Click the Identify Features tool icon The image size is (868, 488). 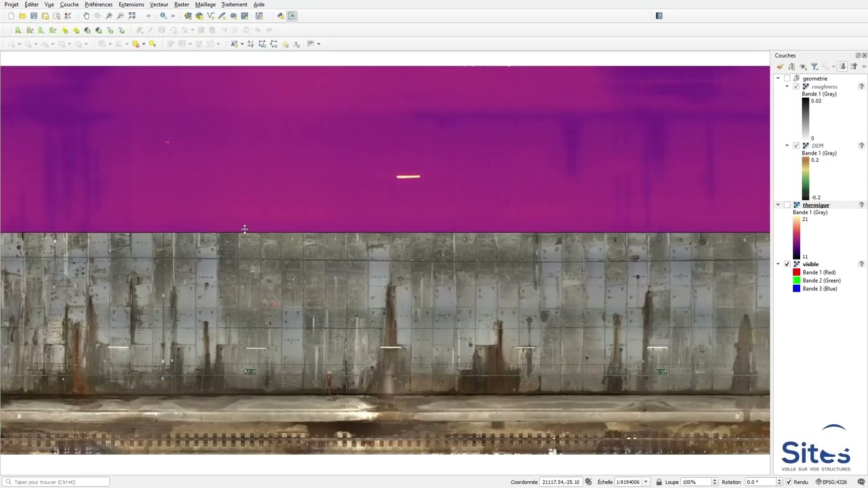coord(163,16)
